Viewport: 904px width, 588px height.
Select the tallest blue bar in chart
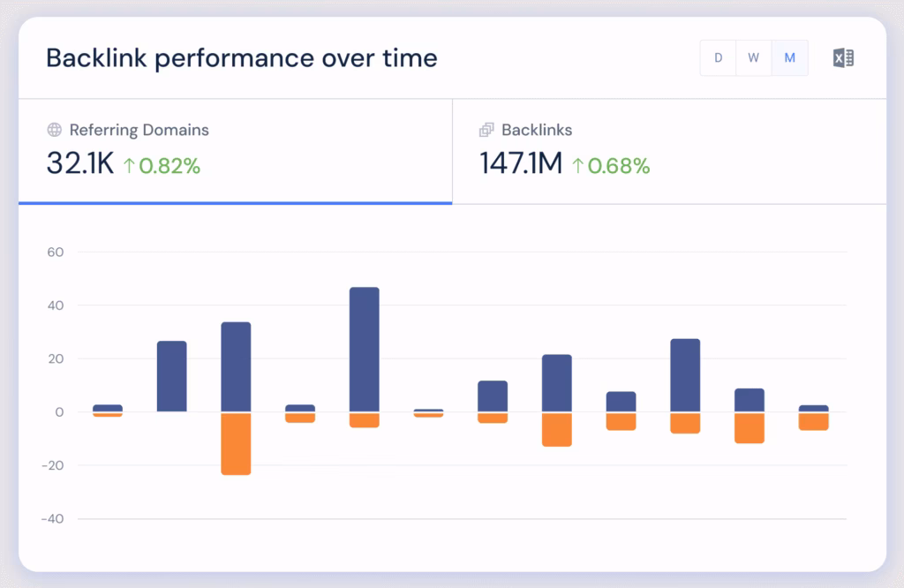pos(365,350)
